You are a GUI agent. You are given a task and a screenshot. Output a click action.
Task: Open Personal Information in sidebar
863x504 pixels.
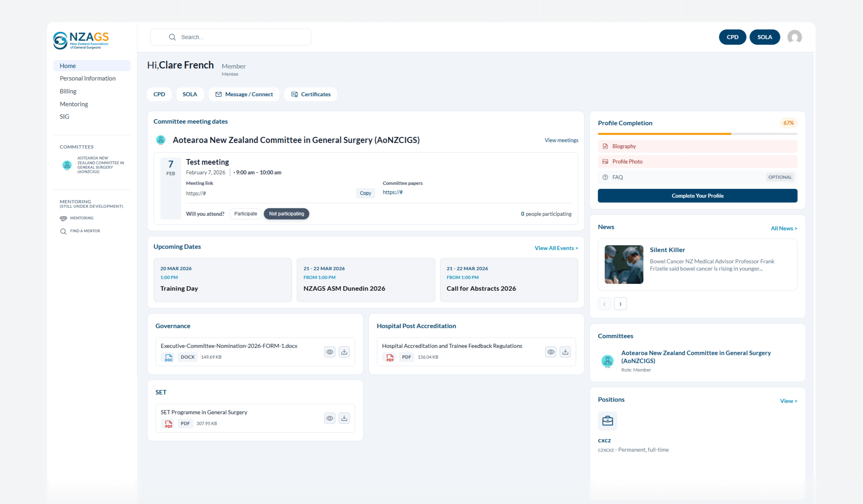coord(88,78)
